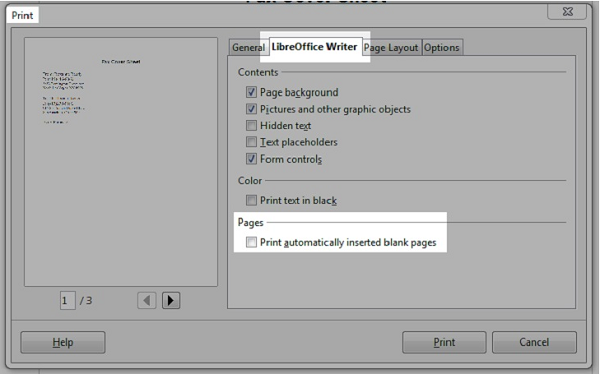Screen dimensions: 600x374
Task: Cancel the print dialog
Action: click(534, 342)
